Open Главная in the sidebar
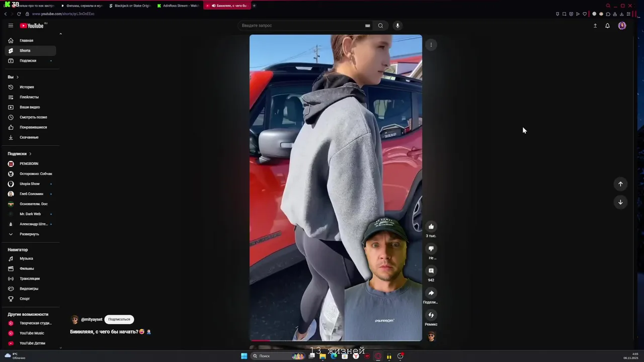 click(x=30, y=41)
